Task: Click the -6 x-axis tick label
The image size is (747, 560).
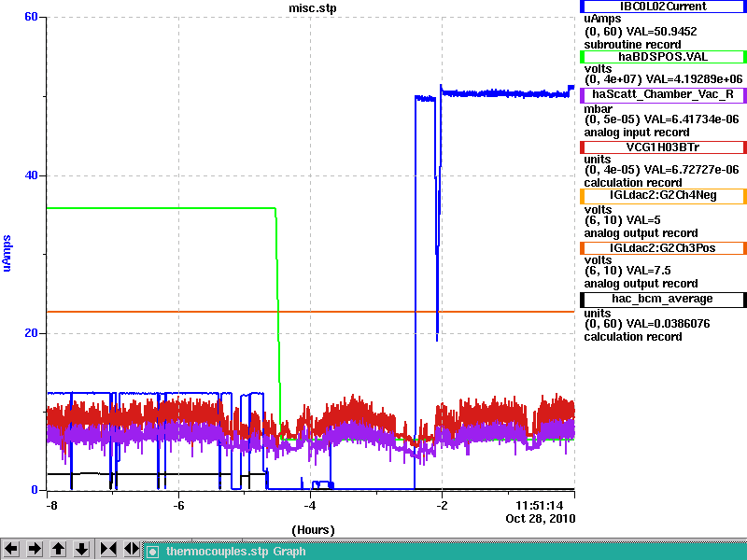Action: point(178,506)
